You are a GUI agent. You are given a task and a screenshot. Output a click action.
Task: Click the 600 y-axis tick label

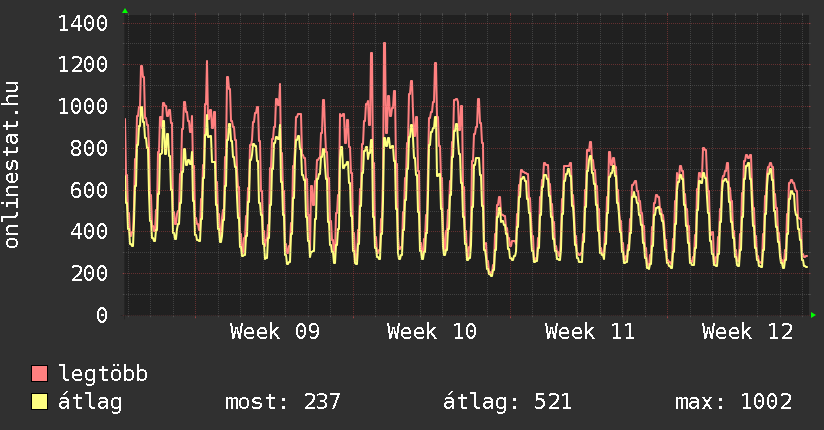click(x=89, y=190)
